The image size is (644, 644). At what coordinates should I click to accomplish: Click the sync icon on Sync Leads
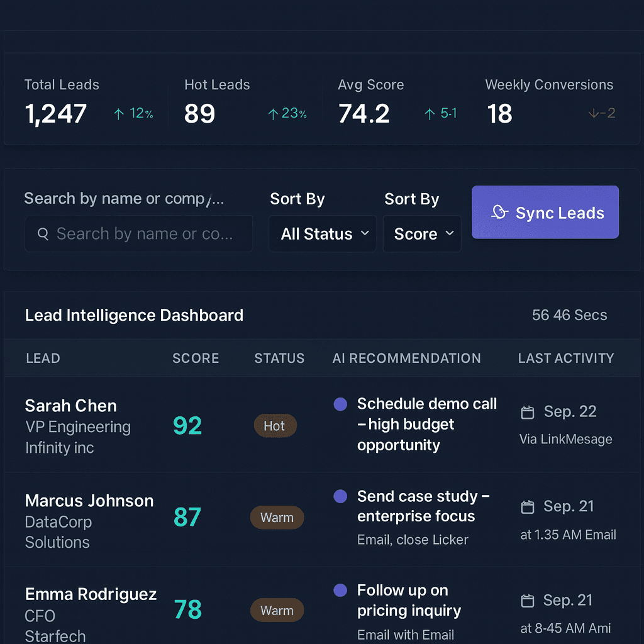[x=499, y=213]
